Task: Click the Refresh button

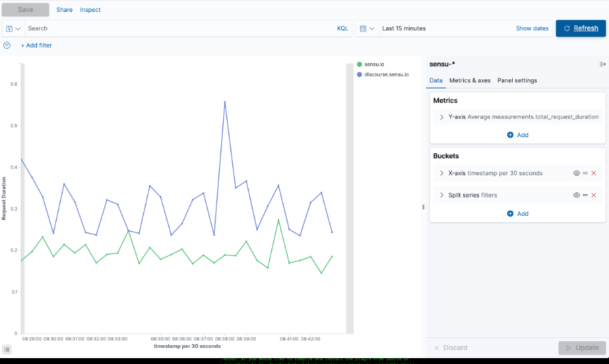Action: point(580,29)
